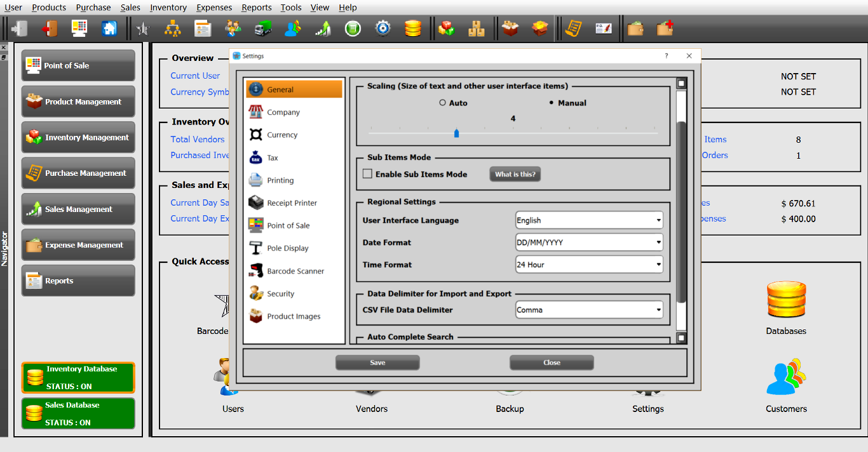The height and width of the screenshot is (452, 868).
Task: Open the User Interface Language dropdown
Action: [x=589, y=220]
